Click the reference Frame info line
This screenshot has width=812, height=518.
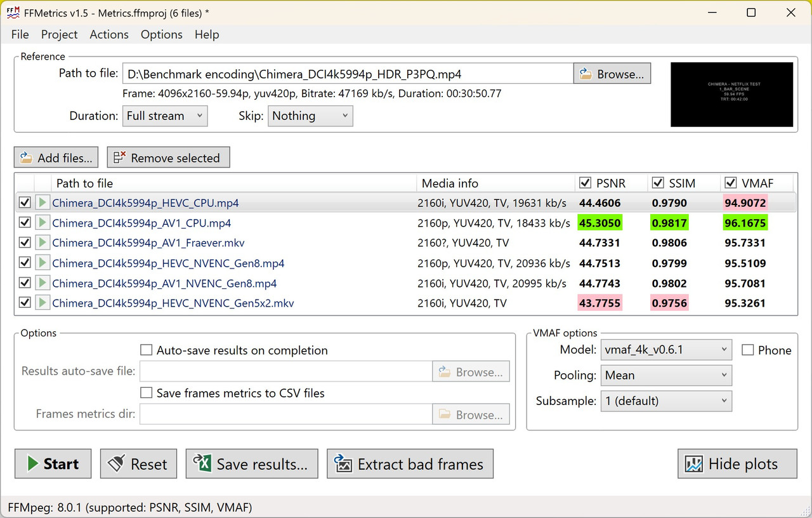(x=311, y=93)
